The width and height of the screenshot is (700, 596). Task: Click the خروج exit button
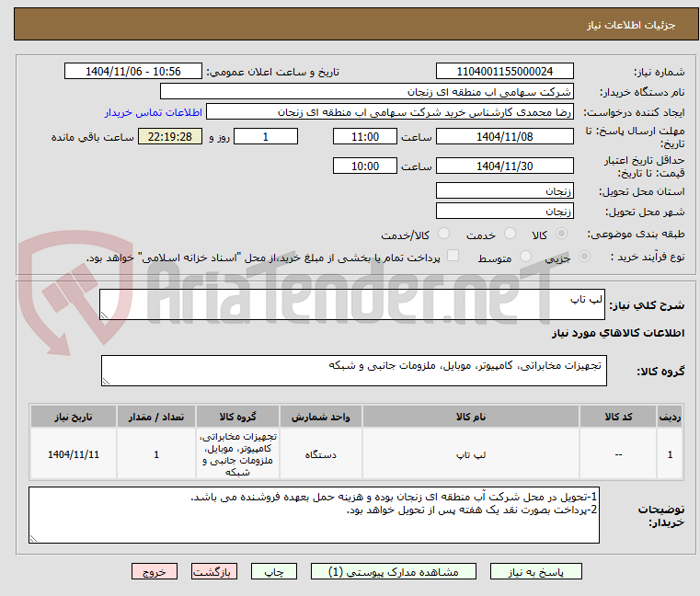pyautogui.click(x=154, y=571)
